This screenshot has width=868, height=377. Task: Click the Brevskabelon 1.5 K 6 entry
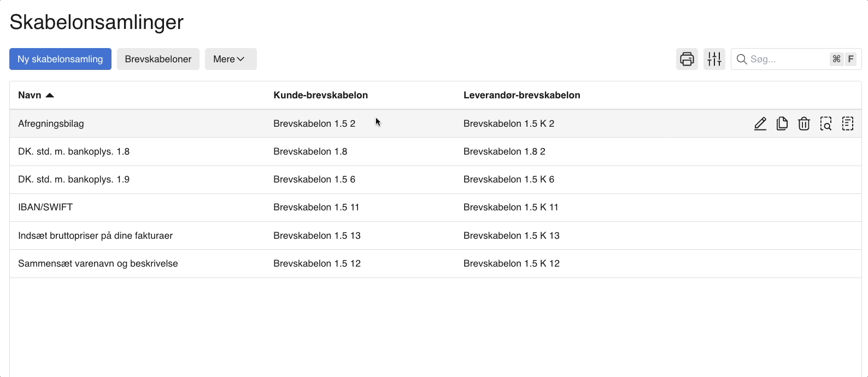coord(509,179)
